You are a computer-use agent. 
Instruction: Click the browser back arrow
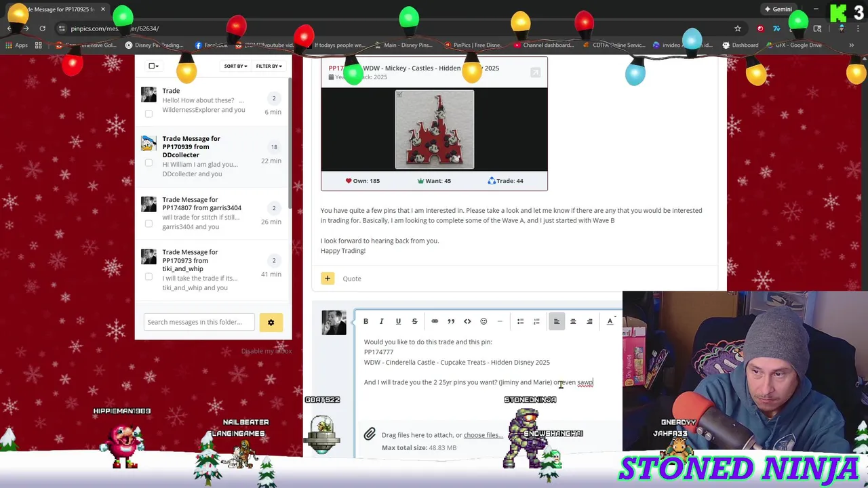[9, 28]
